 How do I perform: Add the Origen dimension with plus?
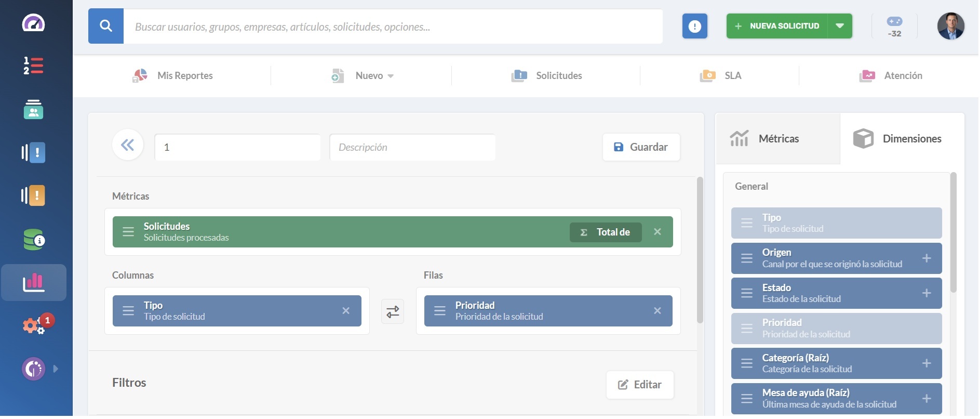927,258
